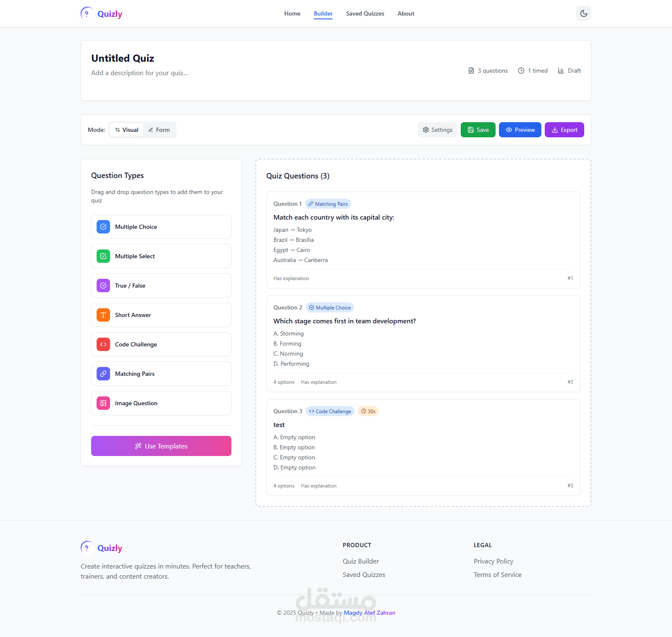Open Privacy Policy link
672x637 pixels.
coord(493,561)
